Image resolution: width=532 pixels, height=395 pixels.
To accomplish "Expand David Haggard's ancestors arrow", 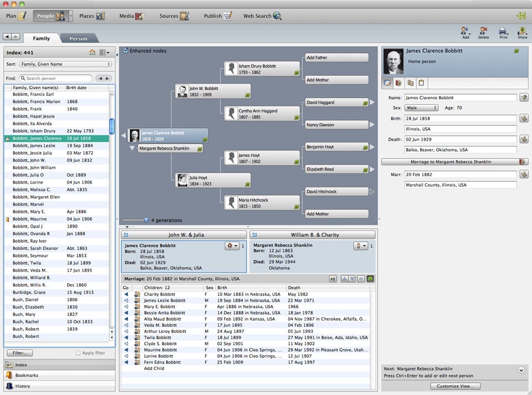I will pos(372,102).
